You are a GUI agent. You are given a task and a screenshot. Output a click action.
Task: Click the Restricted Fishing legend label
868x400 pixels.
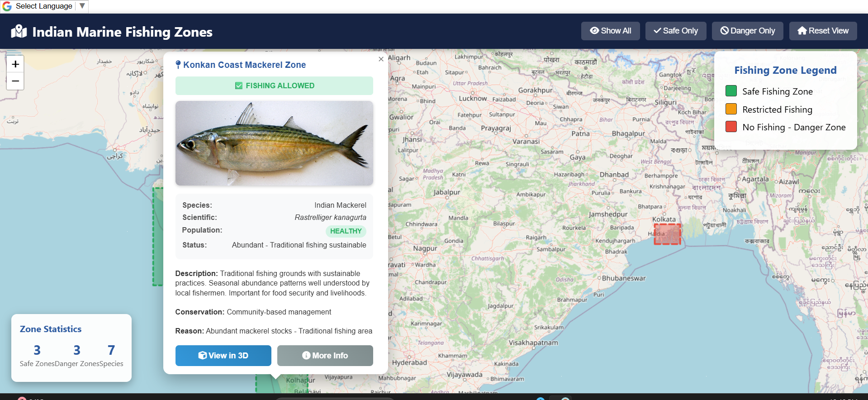point(777,110)
